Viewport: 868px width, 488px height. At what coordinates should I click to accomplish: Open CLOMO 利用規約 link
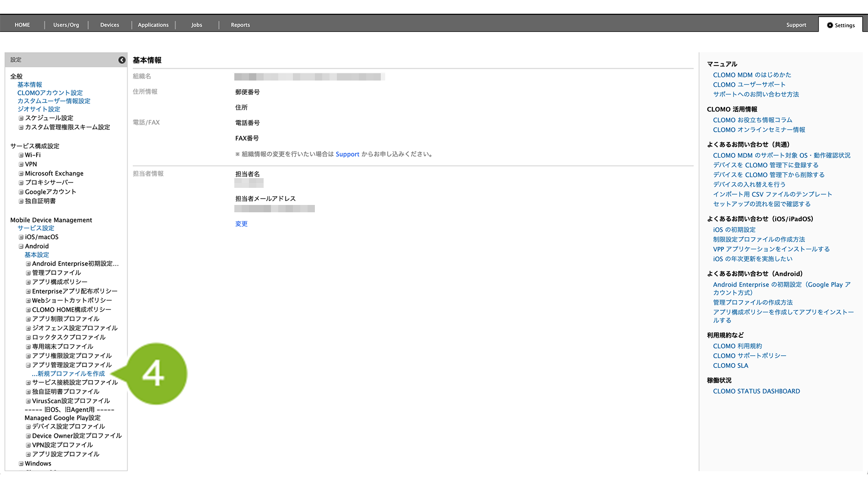(x=738, y=346)
